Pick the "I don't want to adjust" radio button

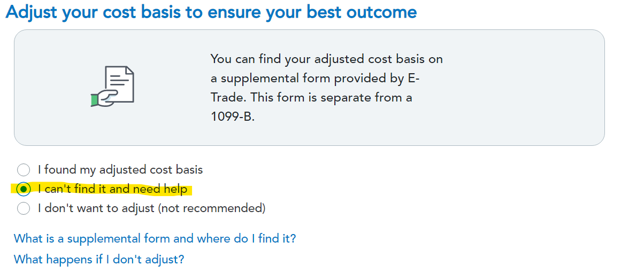(24, 208)
